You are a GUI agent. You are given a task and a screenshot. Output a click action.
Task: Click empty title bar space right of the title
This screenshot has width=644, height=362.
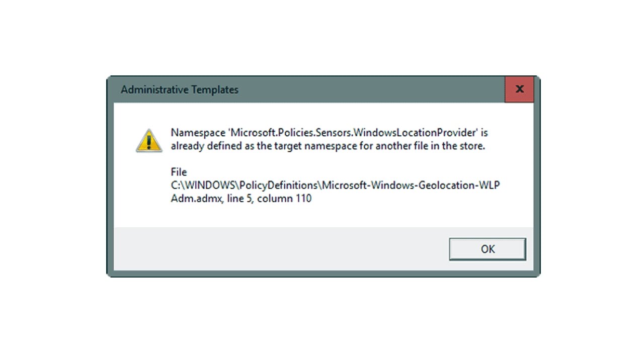(372, 90)
